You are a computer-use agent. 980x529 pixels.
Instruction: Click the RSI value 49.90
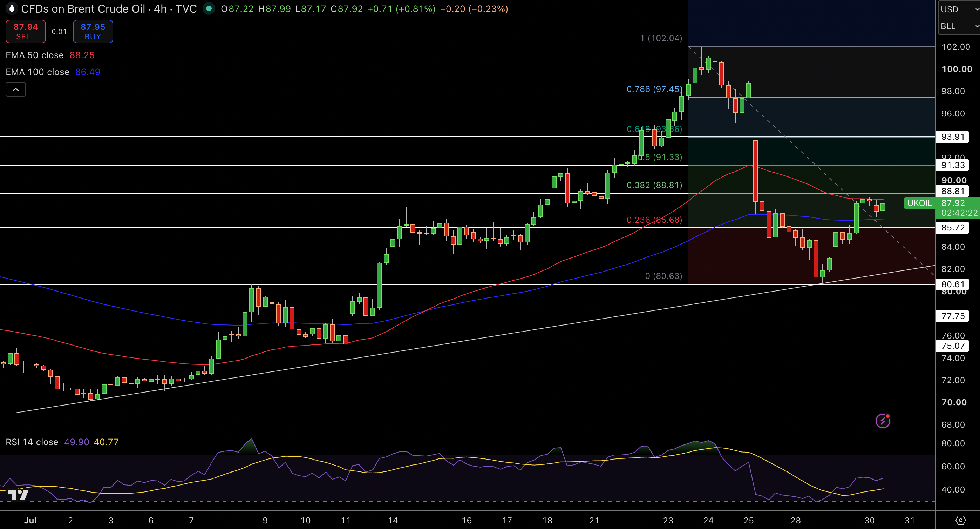tap(76, 442)
